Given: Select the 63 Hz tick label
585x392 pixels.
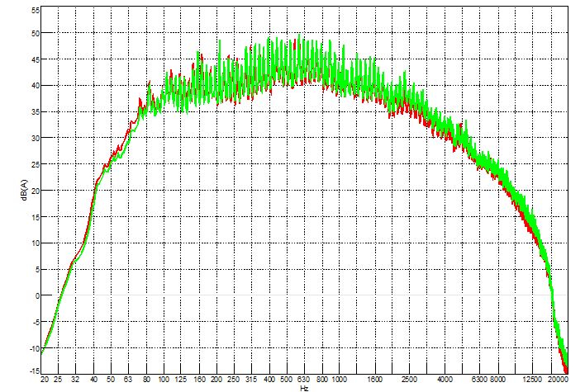Looking at the screenshot, I should 128,380.
